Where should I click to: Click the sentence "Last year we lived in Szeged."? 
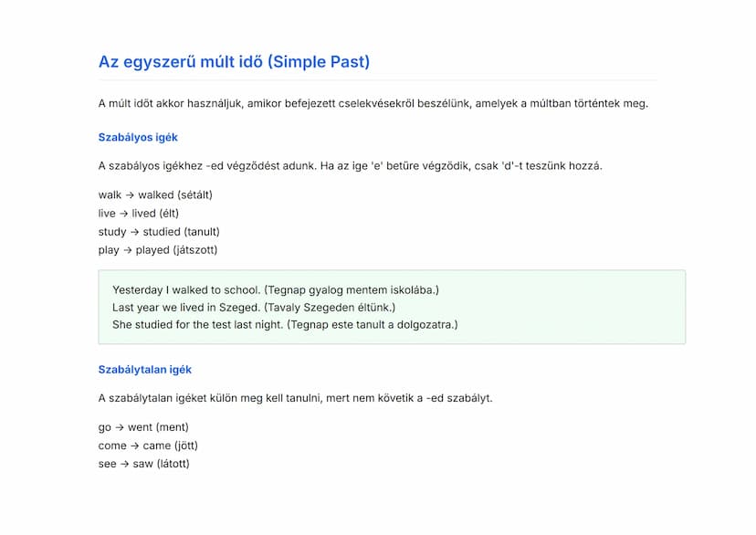[x=185, y=307]
